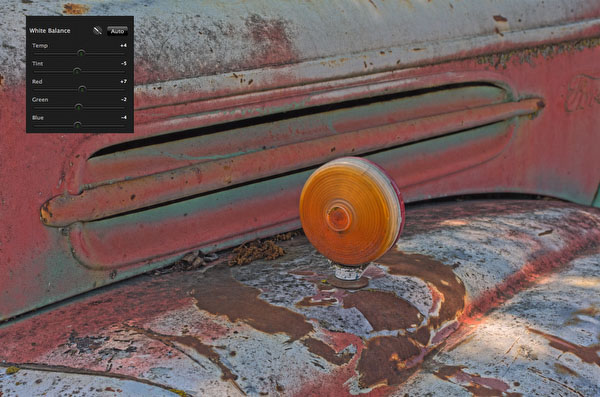This screenshot has width=600, height=397.
Task: Click the Green slider knob
Action: point(78,107)
